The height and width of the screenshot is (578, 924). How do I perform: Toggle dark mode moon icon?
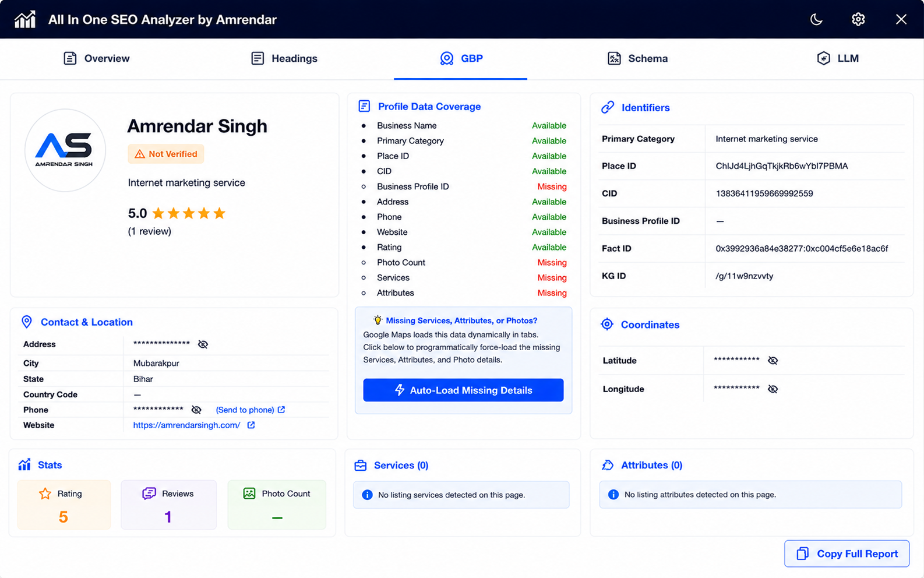tap(816, 19)
